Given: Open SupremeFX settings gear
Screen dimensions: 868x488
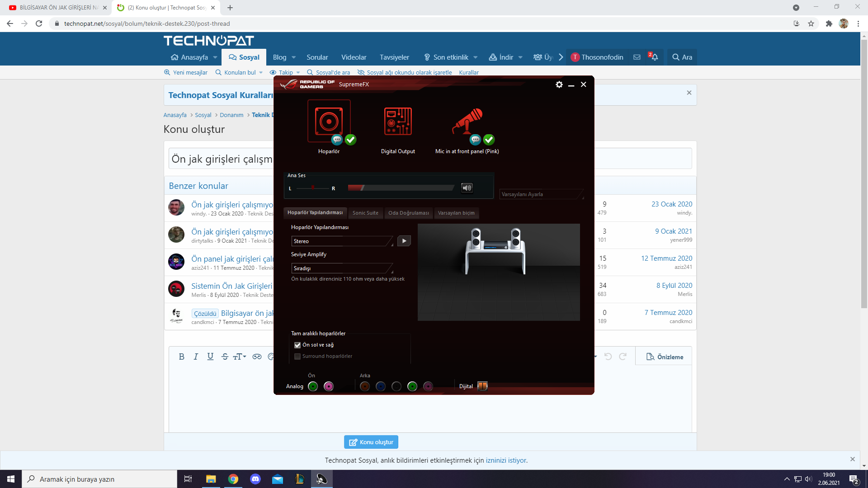Looking at the screenshot, I should [559, 84].
